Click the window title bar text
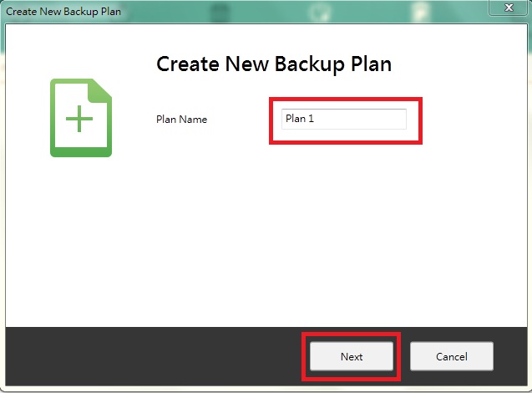This screenshot has width=532, height=393. (63, 12)
